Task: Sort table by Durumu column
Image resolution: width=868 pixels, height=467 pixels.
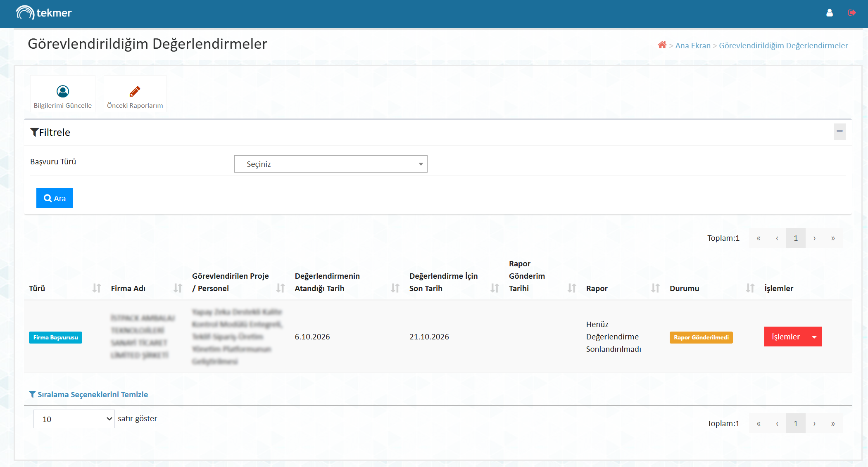Action: point(750,288)
